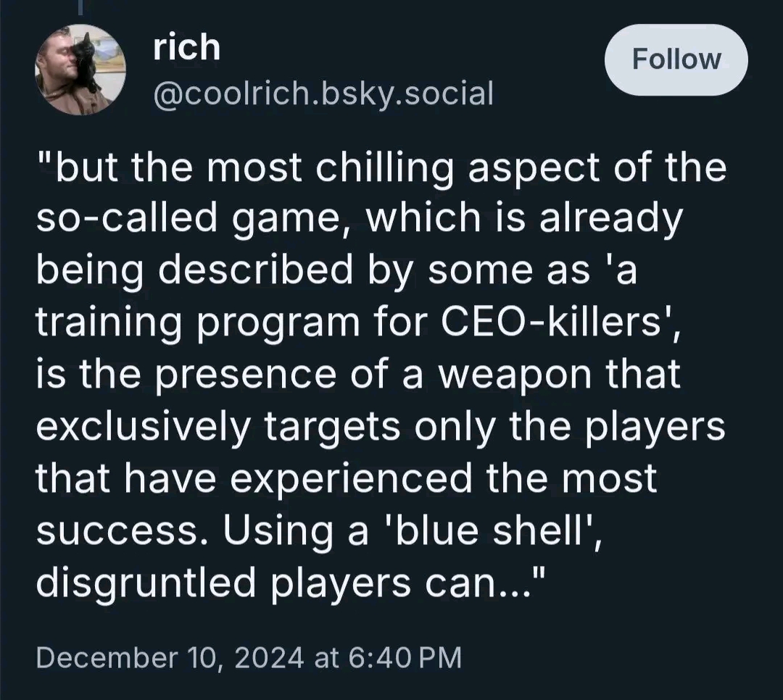Click the Follow button
Screen dimensions: 783x700
676,60
